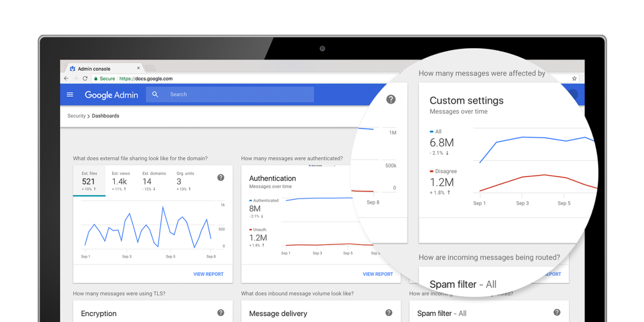Click the green Secure lock icon
Viewport: 644px width, 322px height.
pyautogui.click(x=96, y=78)
